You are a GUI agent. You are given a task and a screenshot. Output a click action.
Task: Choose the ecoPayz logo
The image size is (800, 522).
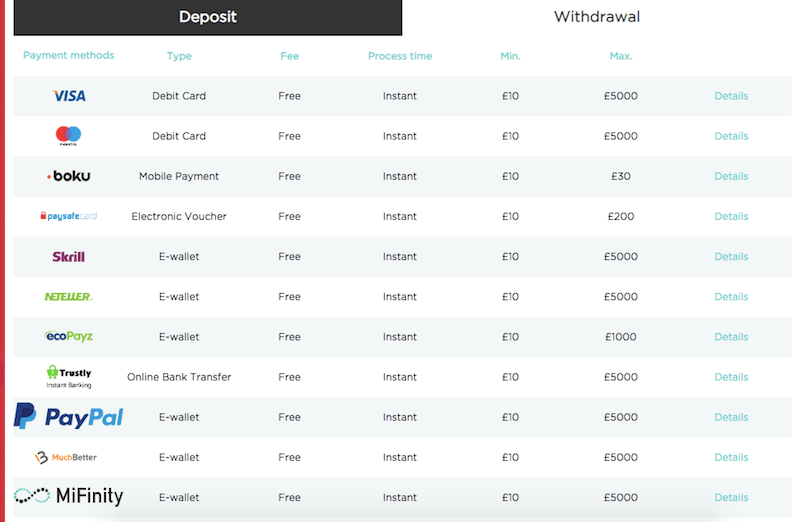[68, 336]
